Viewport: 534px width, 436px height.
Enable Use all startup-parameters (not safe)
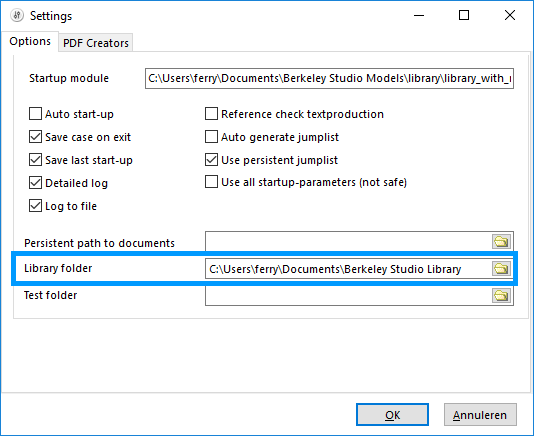point(211,182)
